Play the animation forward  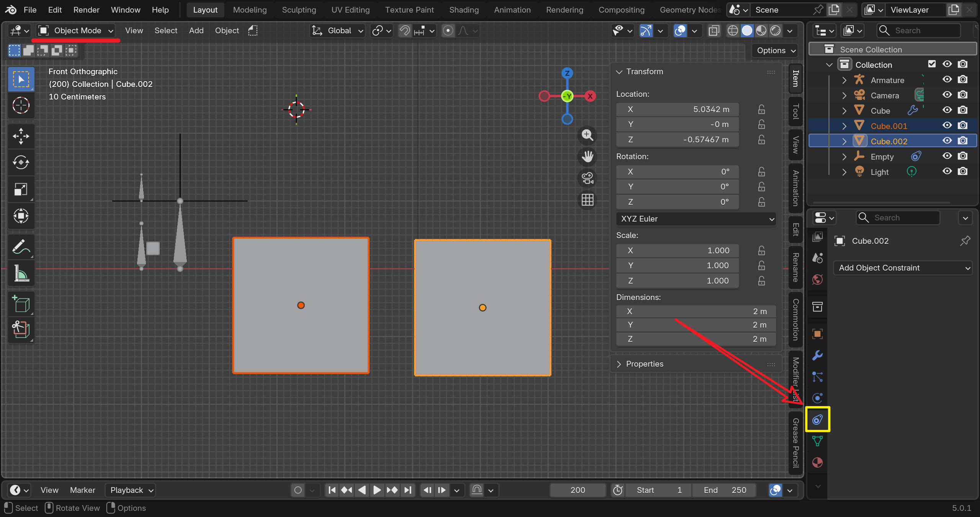click(x=377, y=490)
